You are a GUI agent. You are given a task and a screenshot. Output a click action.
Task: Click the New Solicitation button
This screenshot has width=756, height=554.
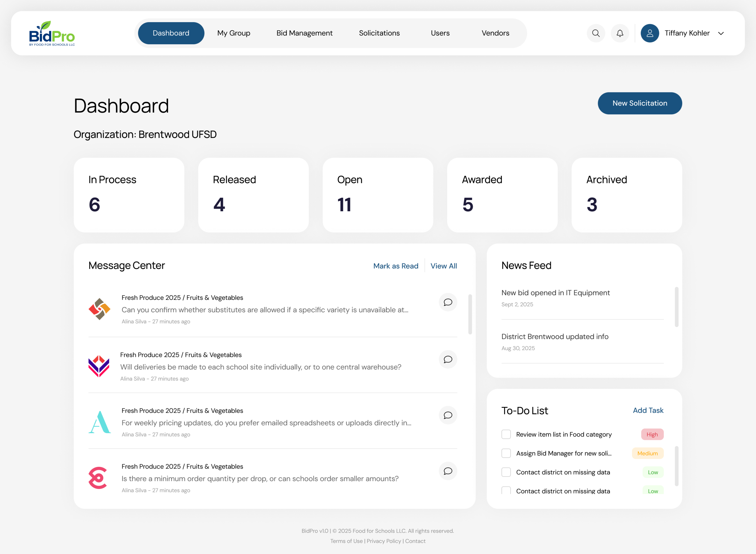pyautogui.click(x=640, y=103)
